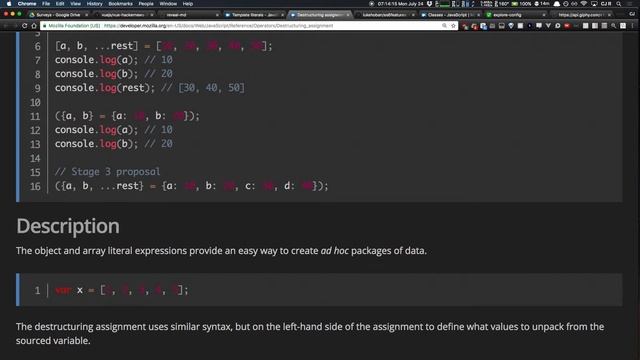
Task: Switch to the reveal-md tab
Action: 188,15
